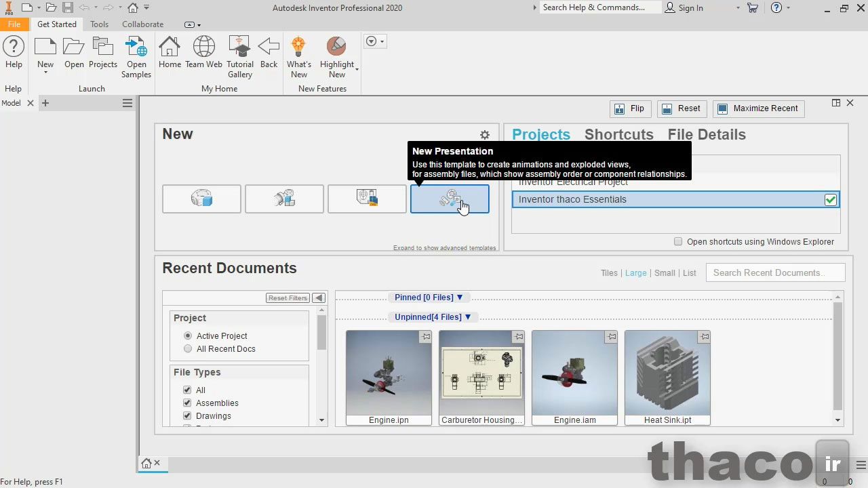Open the quick access New dropdown arrow
This screenshot has height=488, width=868.
click(39, 8)
